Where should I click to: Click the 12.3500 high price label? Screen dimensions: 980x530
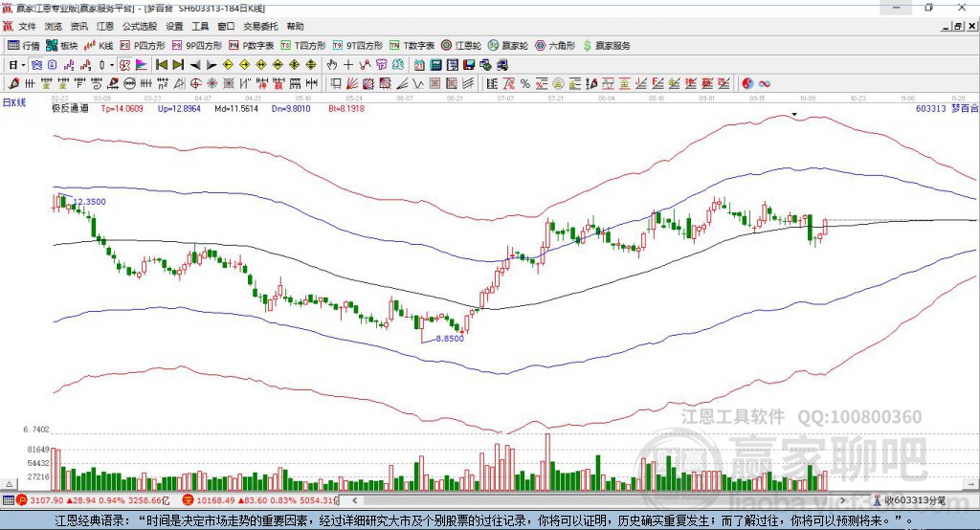coord(90,201)
